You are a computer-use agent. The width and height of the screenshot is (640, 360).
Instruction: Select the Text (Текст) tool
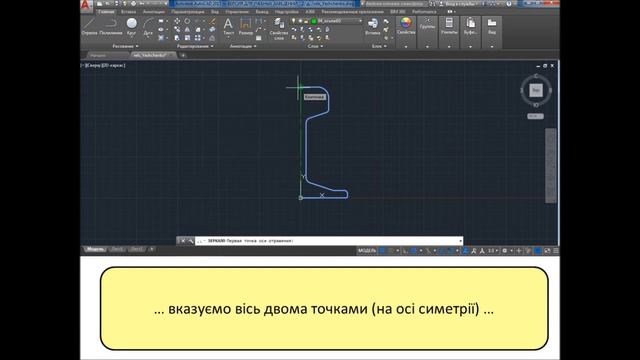coord(228,27)
